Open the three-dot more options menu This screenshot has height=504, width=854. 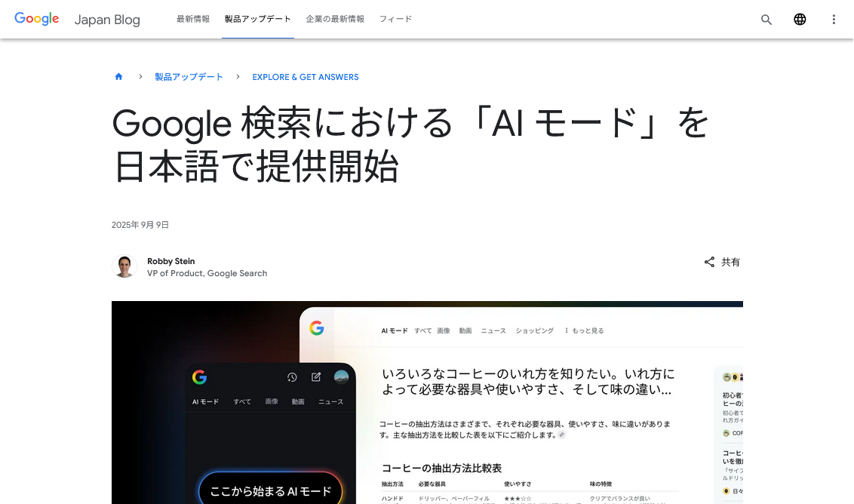pos(834,20)
